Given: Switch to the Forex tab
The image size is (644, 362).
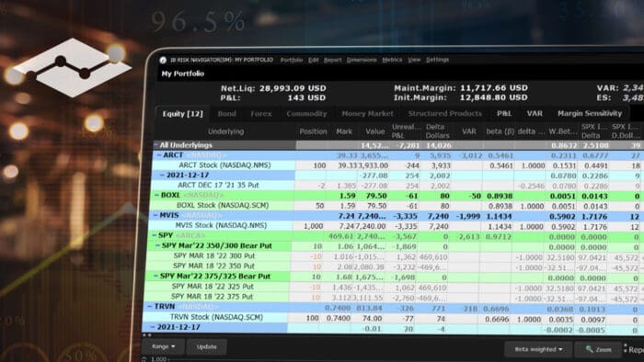Looking at the screenshot, I should pyautogui.click(x=261, y=114).
